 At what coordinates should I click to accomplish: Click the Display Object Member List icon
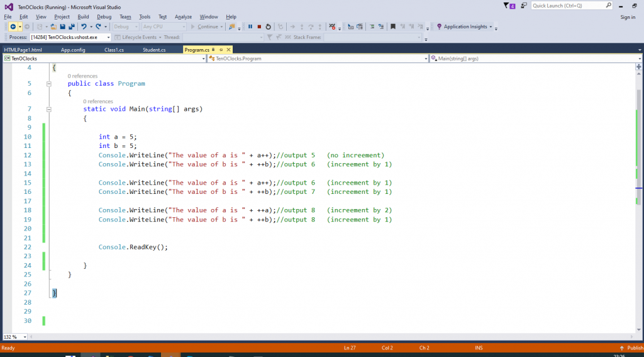click(350, 26)
